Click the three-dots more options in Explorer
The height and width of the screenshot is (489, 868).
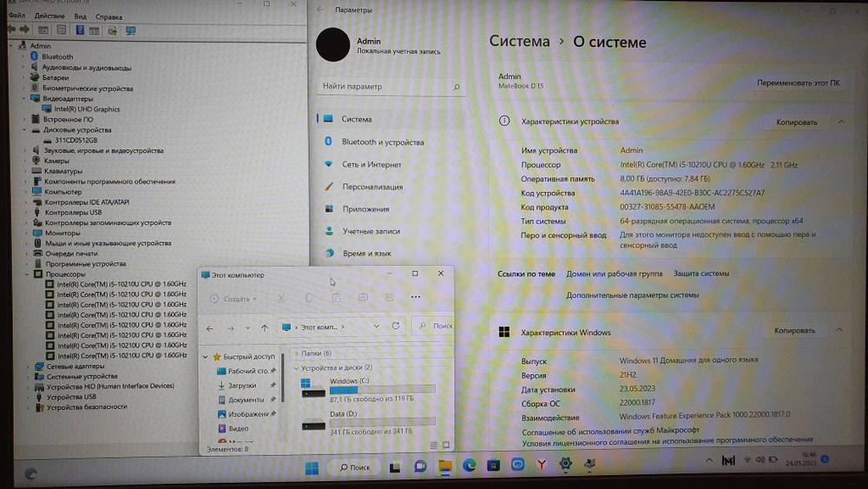tap(416, 297)
